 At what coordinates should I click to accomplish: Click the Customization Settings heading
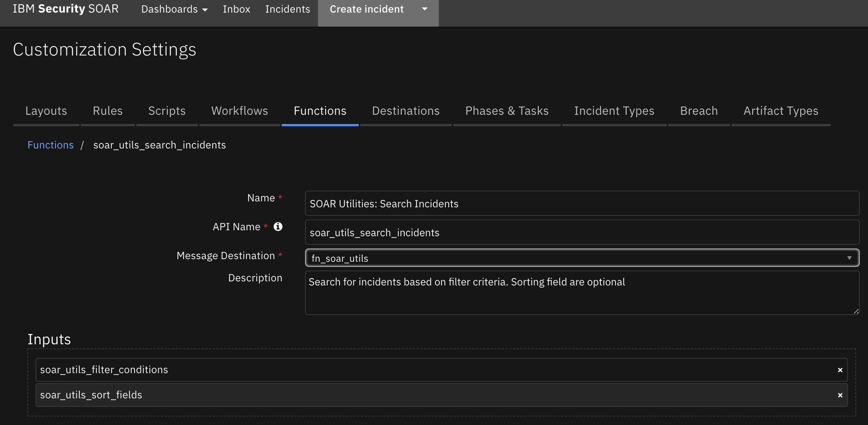click(x=105, y=50)
